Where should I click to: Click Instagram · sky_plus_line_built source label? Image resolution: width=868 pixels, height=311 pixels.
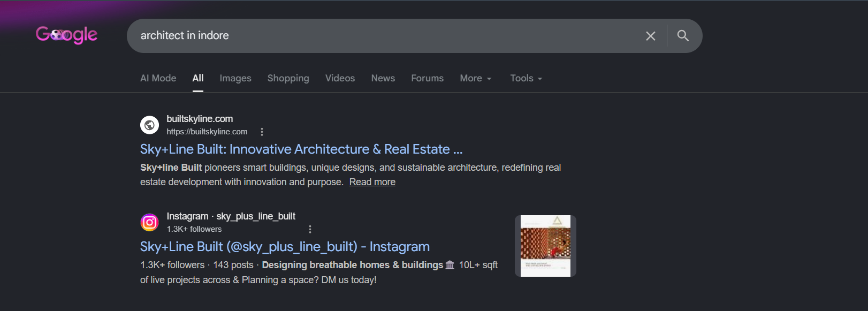tap(231, 216)
